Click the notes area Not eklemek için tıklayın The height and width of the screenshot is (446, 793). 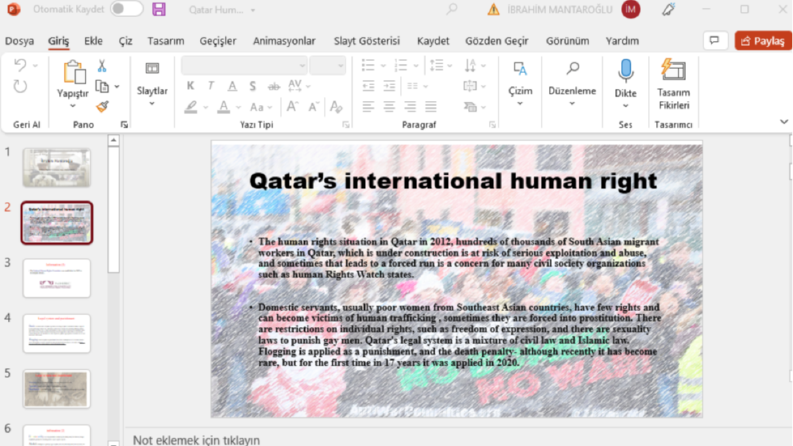[196, 439]
